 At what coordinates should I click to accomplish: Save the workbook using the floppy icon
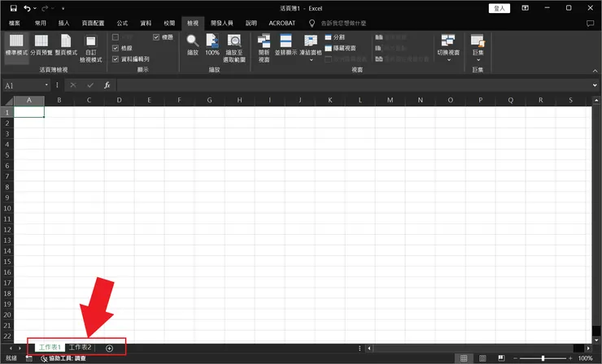(14, 8)
